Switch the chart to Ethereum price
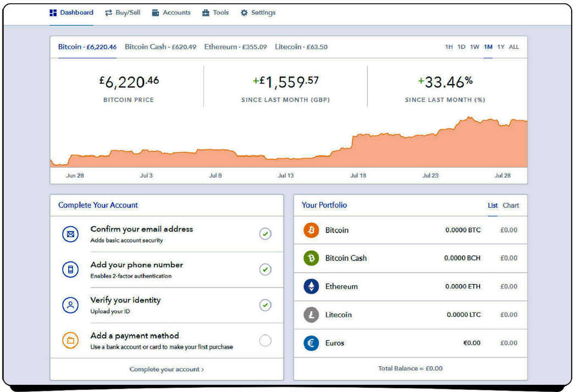The image size is (575, 392). [x=235, y=47]
